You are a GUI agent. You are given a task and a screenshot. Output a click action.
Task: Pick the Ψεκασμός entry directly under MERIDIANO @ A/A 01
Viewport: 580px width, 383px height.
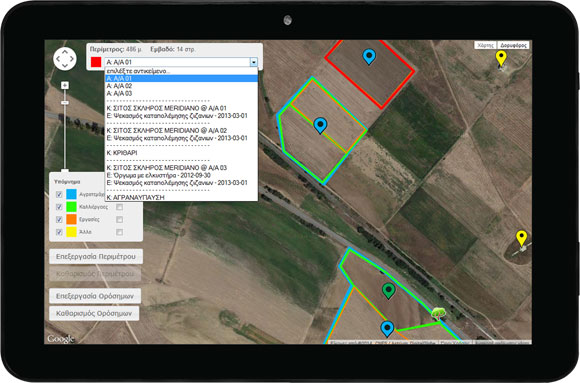click(181, 116)
